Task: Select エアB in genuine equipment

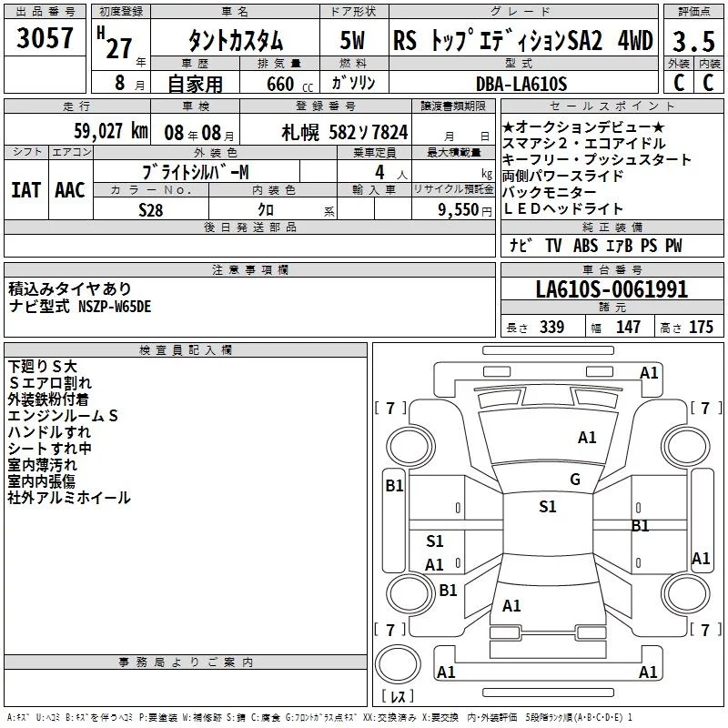Action: pyautogui.click(x=620, y=246)
